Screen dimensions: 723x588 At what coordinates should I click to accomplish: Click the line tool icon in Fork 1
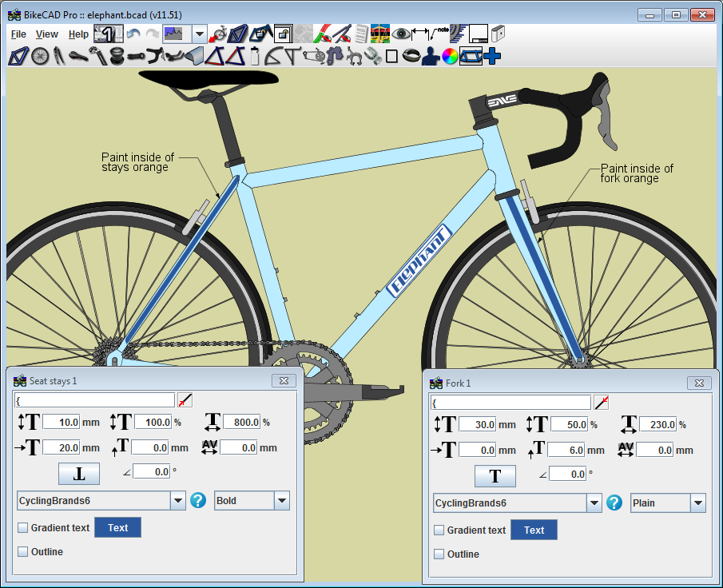(602, 402)
